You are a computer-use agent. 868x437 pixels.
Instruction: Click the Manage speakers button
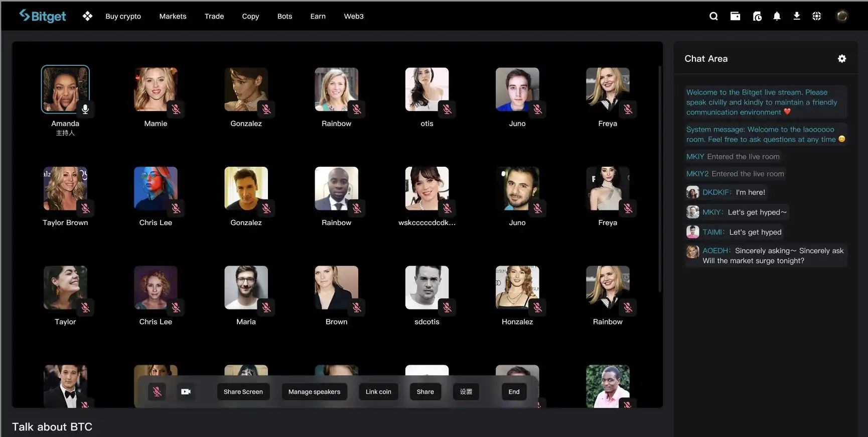tap(314, 392)
